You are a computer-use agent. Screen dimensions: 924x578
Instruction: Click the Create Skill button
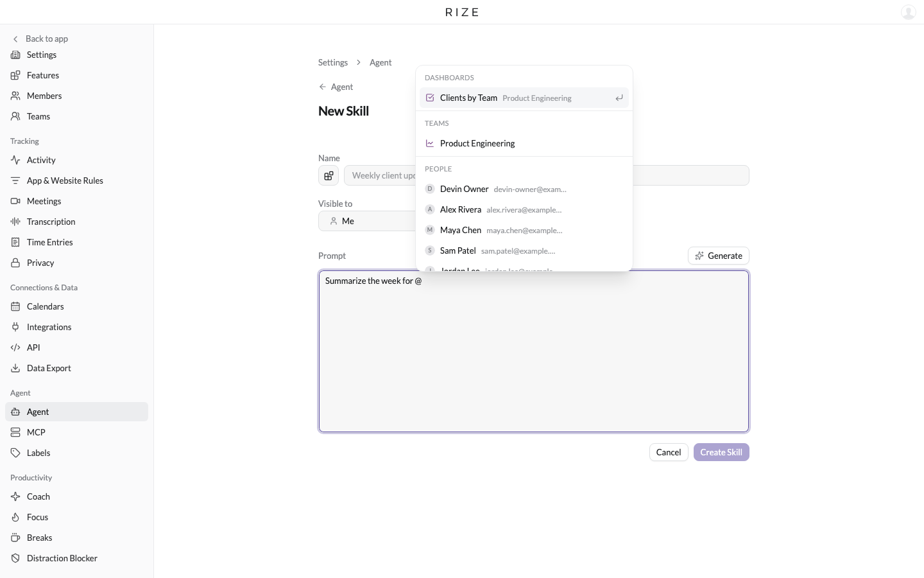tap(721, 452)
